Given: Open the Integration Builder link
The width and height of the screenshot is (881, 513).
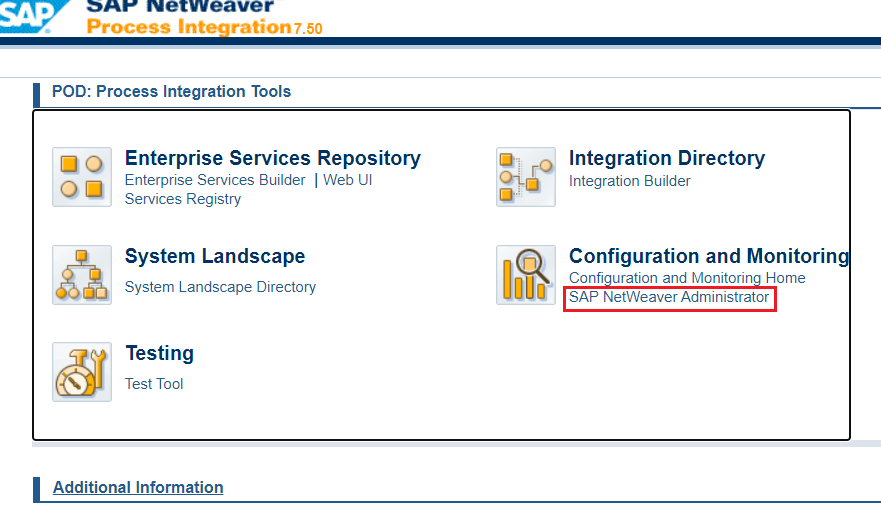Looking at the screenshot, I should pyautogui.click(x=629, y=181).
